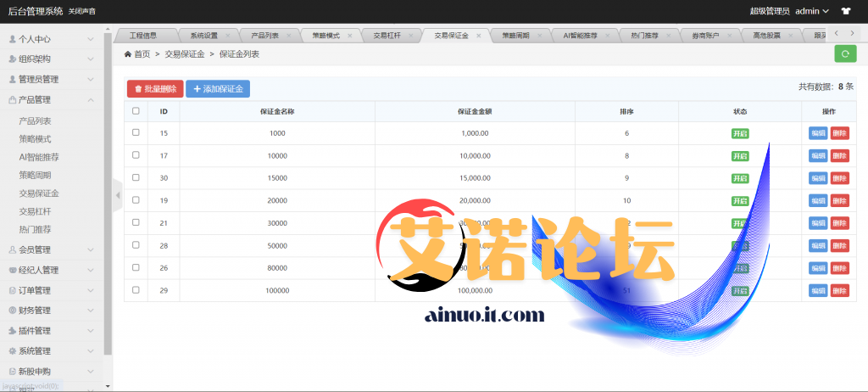Open the t-shirt theme icon
Viewport: 868px width, 392px height.
pyautogui.click(x=845, y=11)
